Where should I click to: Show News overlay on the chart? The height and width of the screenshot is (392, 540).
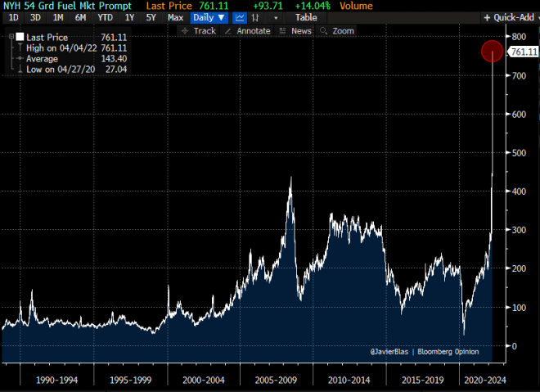tap(296, 30)
